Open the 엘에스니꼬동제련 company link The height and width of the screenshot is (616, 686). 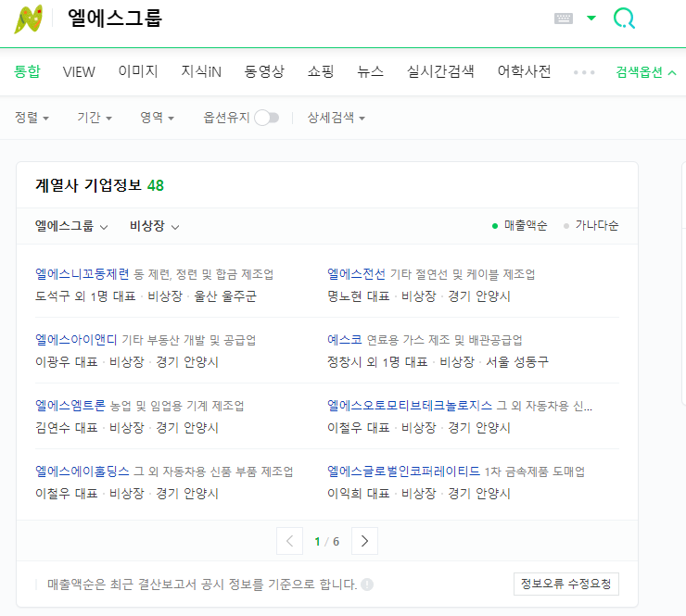pos(83,274)
